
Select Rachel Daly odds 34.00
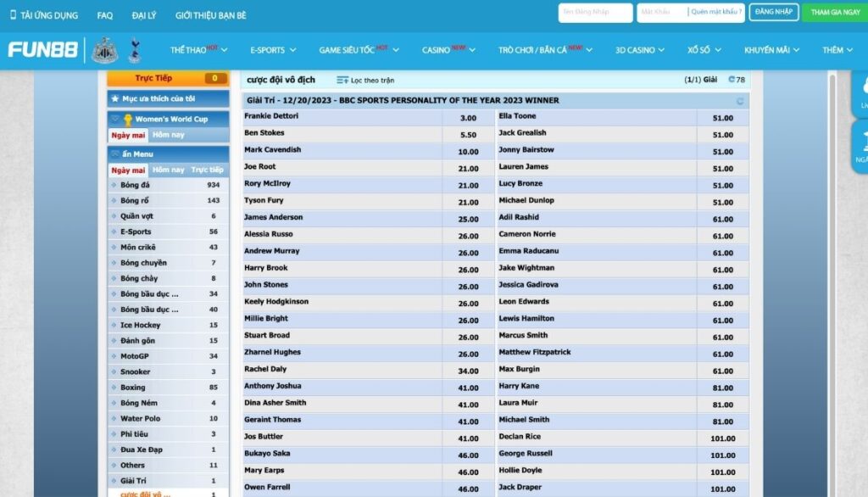point(468,371)
